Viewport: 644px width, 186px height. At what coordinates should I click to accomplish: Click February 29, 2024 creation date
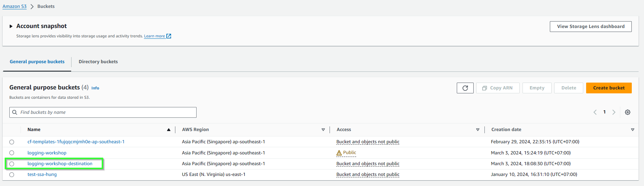535,142
